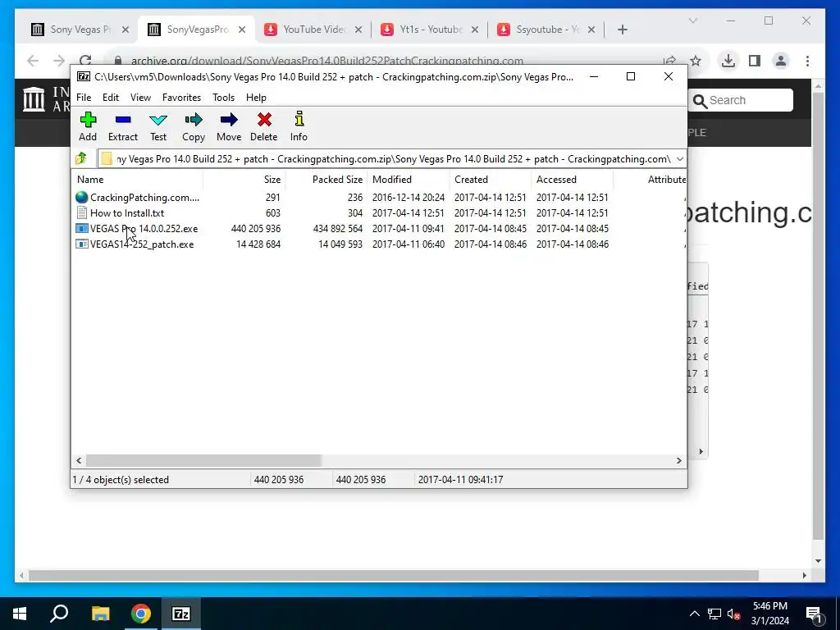This screenshot has width=840, height=630.
Task: Toggle Chrome's side panel icon
Action: click(755, 61)
